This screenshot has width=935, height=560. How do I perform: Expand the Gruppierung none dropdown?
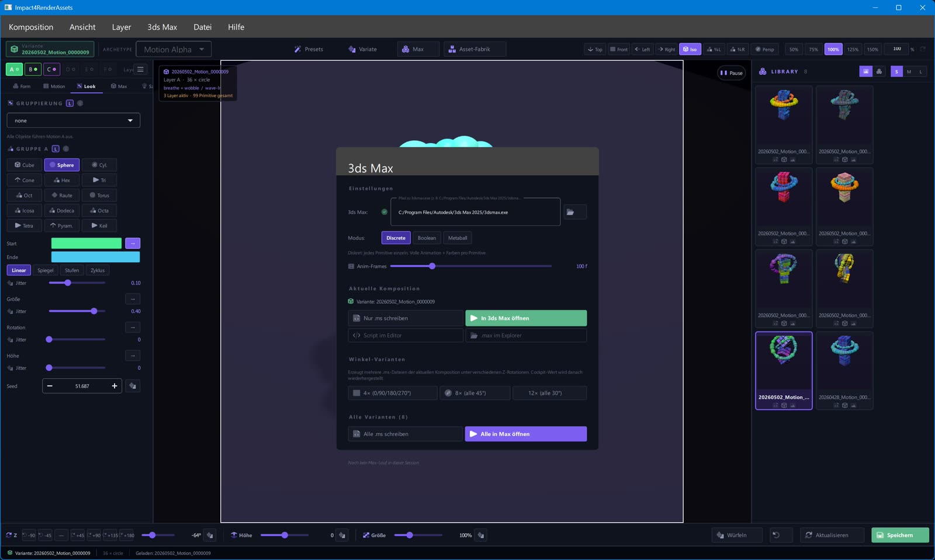point(74,120)
